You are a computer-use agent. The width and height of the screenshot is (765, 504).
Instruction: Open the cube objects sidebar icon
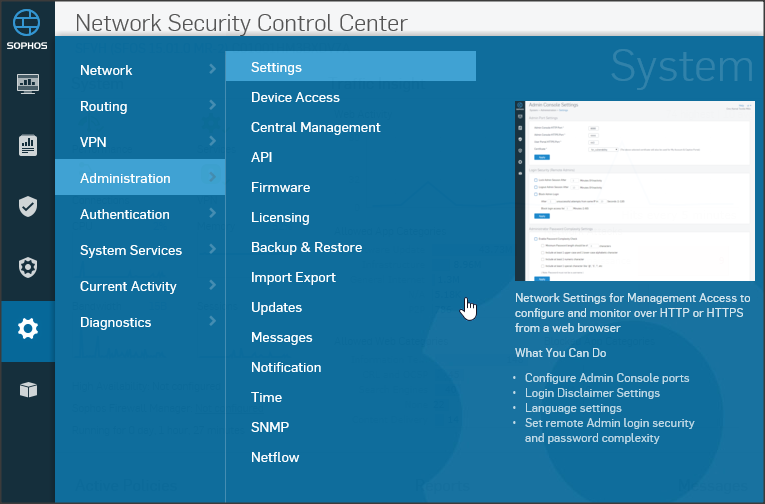click(x=28, y=390)
